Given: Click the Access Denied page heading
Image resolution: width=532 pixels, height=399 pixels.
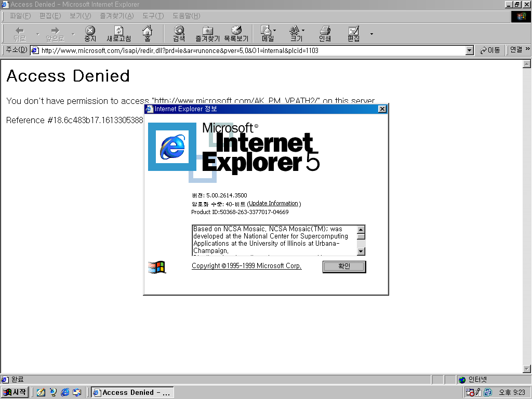Looking at the screenshot, I should pyautogui.click(x=68, y=76).
